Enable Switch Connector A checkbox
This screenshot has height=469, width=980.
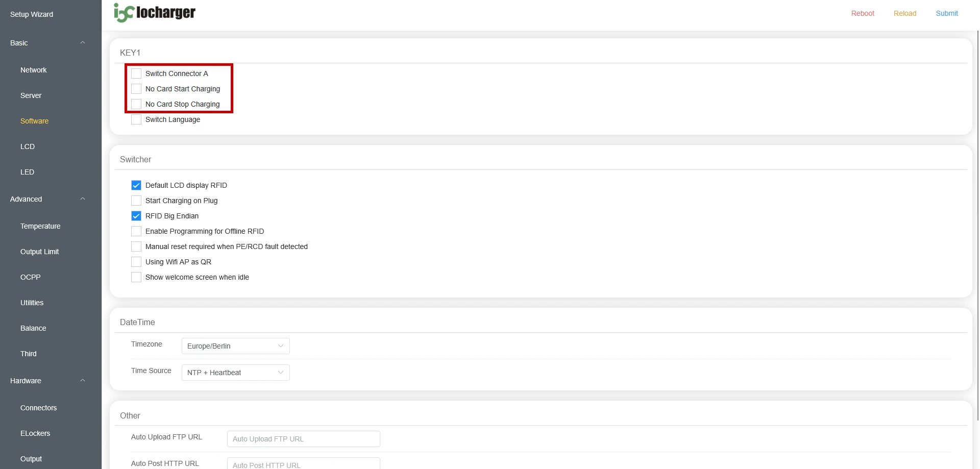tap(136, 73)
